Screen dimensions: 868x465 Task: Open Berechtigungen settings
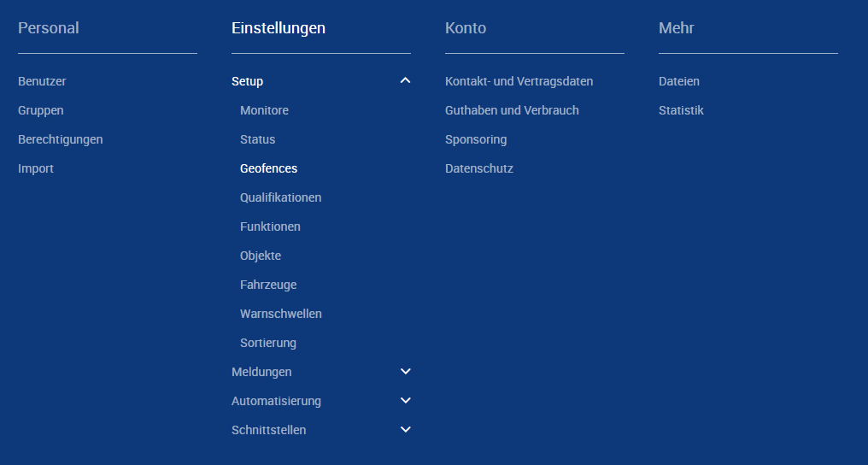tap(60, 139)
